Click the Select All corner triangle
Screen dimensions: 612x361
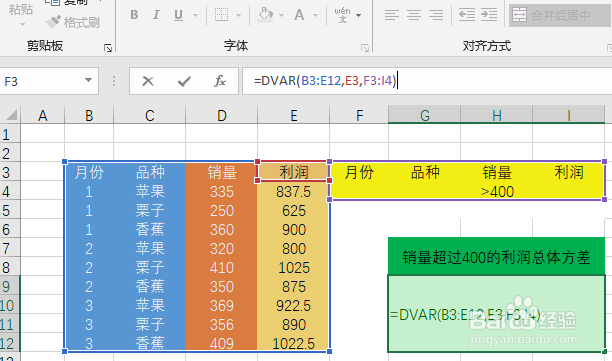(x=11, y=115)
